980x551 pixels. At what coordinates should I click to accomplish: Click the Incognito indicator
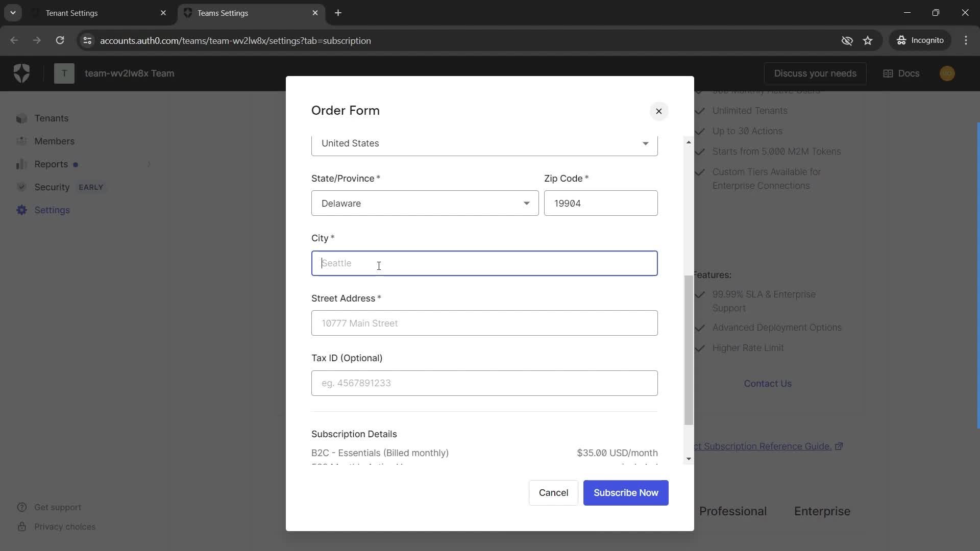920,40
